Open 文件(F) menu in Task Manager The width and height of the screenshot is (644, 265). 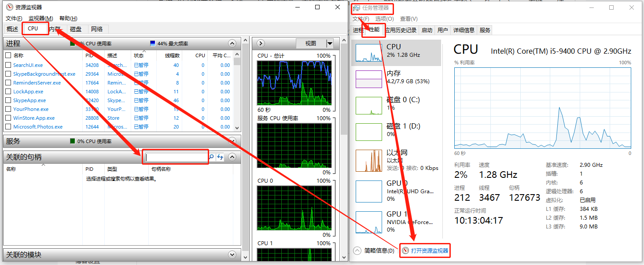361,19
